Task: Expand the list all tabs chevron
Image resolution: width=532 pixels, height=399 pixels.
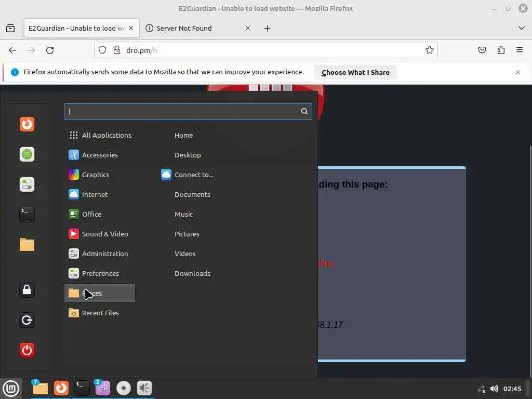Action: pos(522,28)
